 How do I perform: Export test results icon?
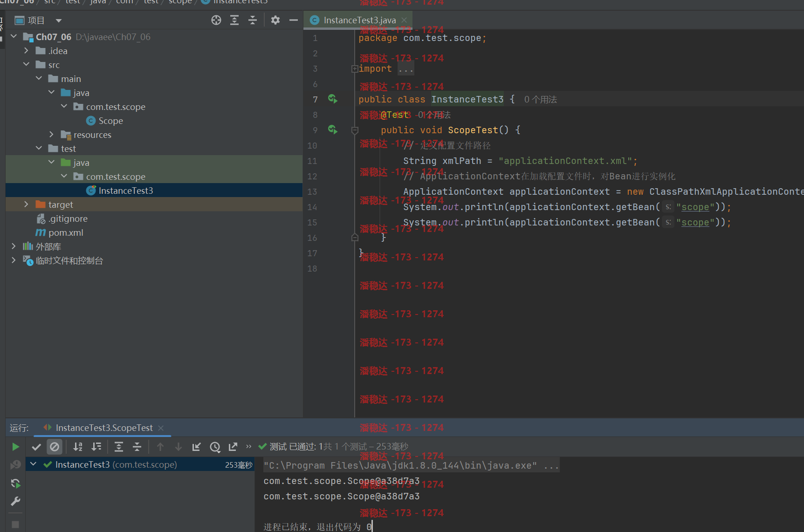pos(233,447)
